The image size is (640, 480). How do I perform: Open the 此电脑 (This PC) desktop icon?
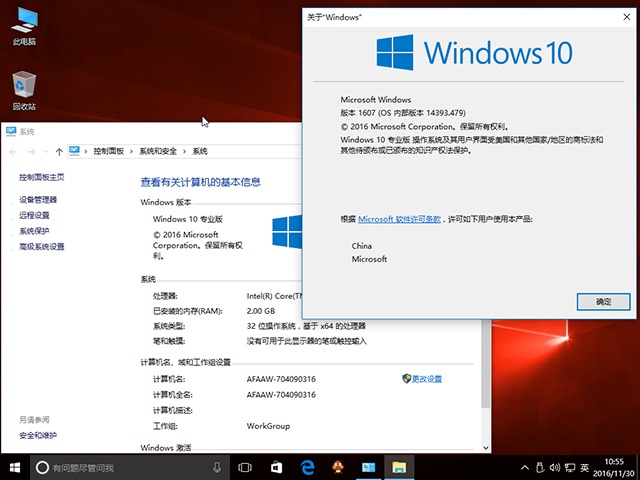pos(24,22)
